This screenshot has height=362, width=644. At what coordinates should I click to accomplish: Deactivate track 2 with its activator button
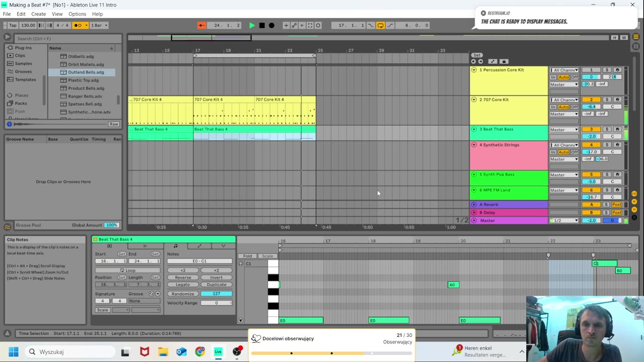tap(592, 100)
